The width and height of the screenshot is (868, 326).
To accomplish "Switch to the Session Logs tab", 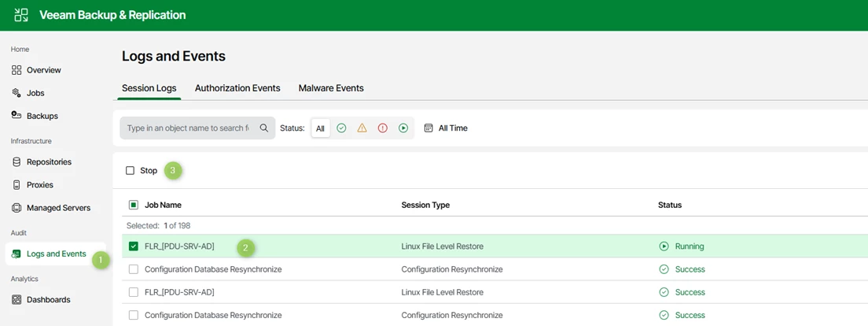I will (149, 88).
